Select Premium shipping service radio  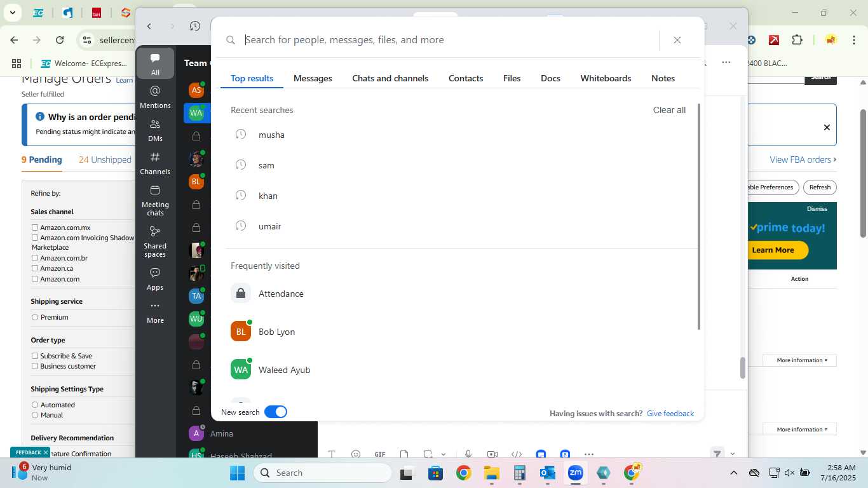coord(35,317)
